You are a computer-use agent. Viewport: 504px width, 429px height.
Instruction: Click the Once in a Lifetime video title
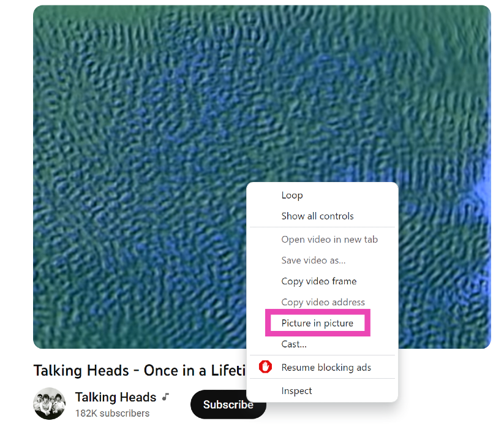click(x=140, y=370)
